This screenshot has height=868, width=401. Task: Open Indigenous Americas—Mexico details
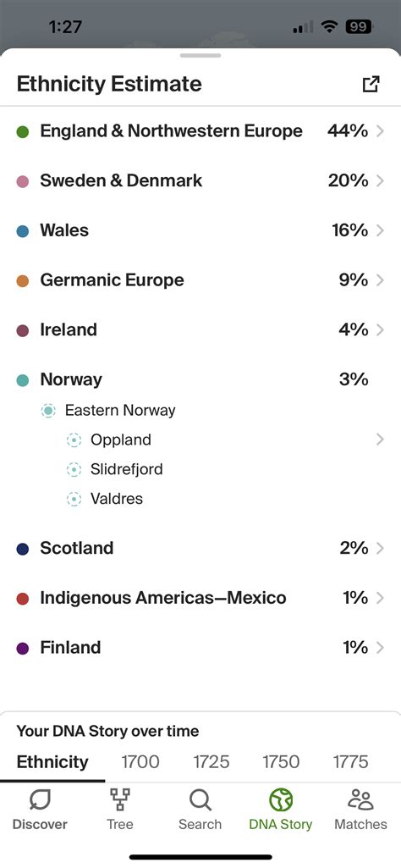click(200, 598)
